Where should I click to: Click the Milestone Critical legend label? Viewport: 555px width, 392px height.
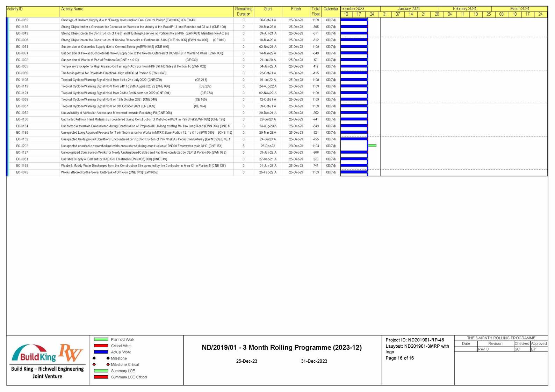(x=125, y=364)
